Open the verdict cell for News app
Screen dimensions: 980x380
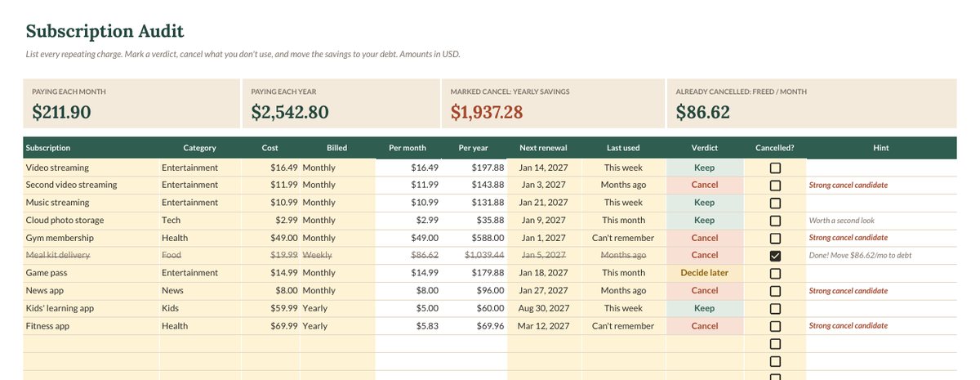click(704, 291)
